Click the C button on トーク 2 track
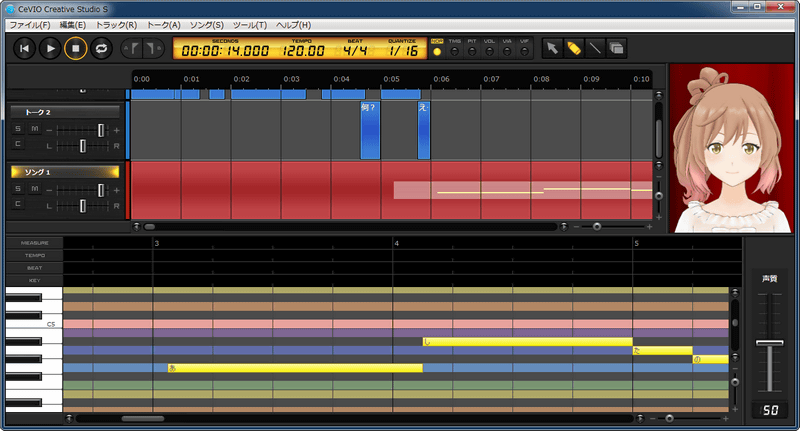Screen dimensions: 800x431 click(18, 144)
